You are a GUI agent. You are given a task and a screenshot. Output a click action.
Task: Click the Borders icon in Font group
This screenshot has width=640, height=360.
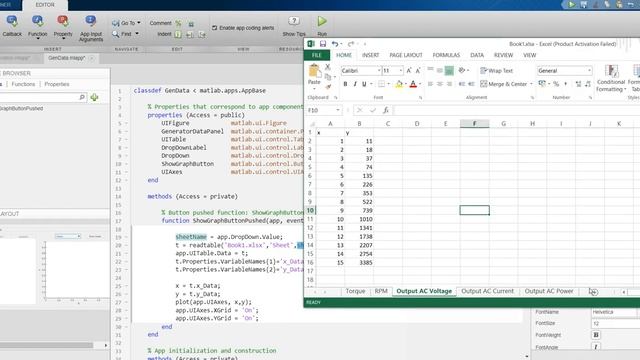(x=381, y=84)
